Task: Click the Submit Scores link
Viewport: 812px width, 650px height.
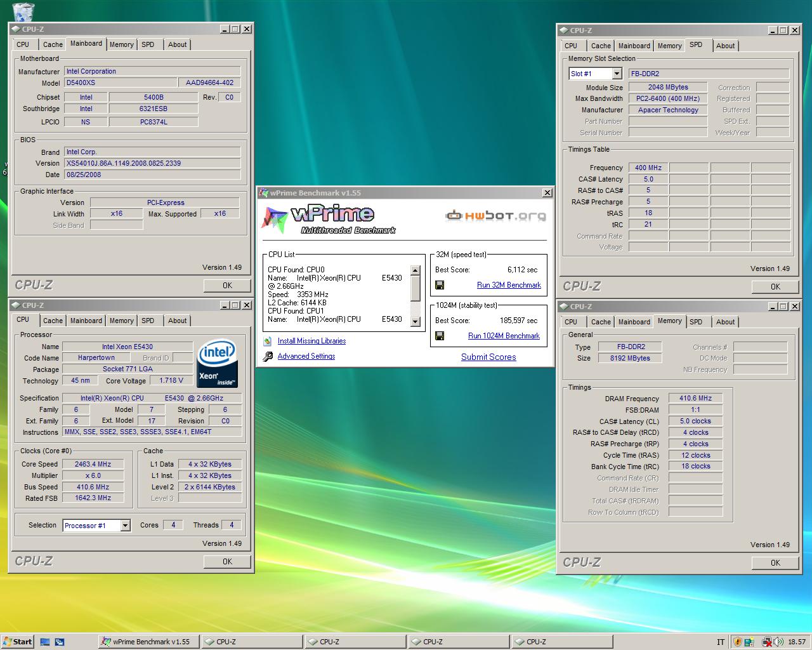Action: tap(488, 357)
